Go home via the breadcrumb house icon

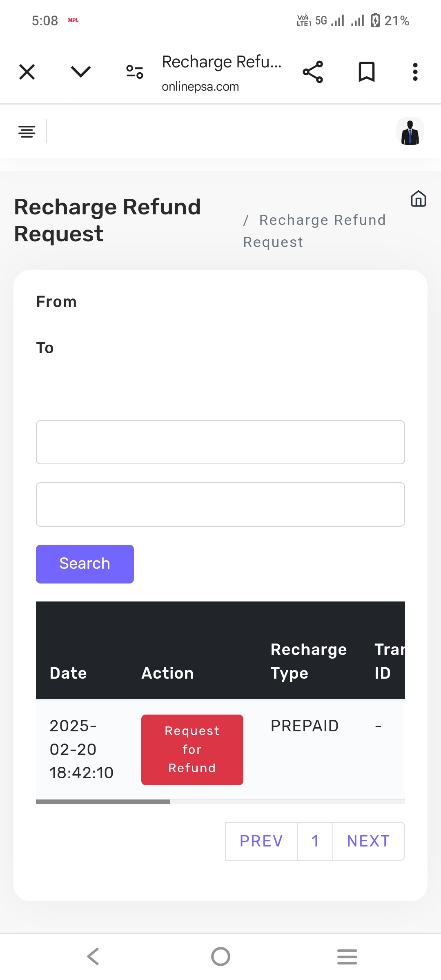(x=419, y=199)
